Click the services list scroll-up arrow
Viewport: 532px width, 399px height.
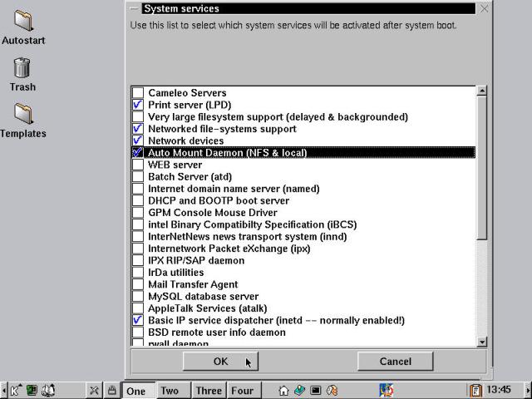pos(481,91)
